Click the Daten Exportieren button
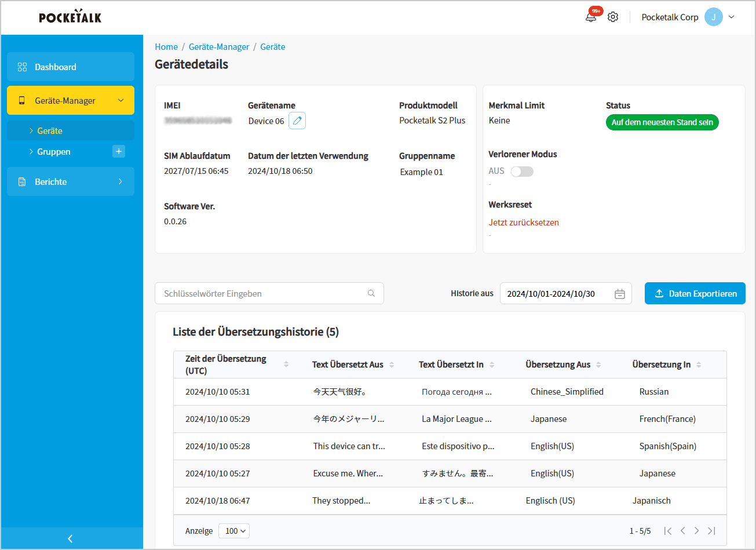Screen dimensions: 756x550 coord(695,293)
